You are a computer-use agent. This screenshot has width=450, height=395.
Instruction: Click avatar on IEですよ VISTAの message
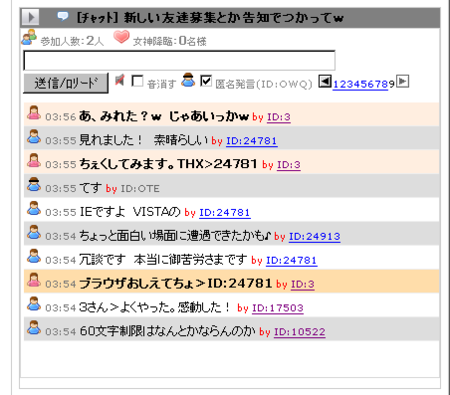click(34, 208)
